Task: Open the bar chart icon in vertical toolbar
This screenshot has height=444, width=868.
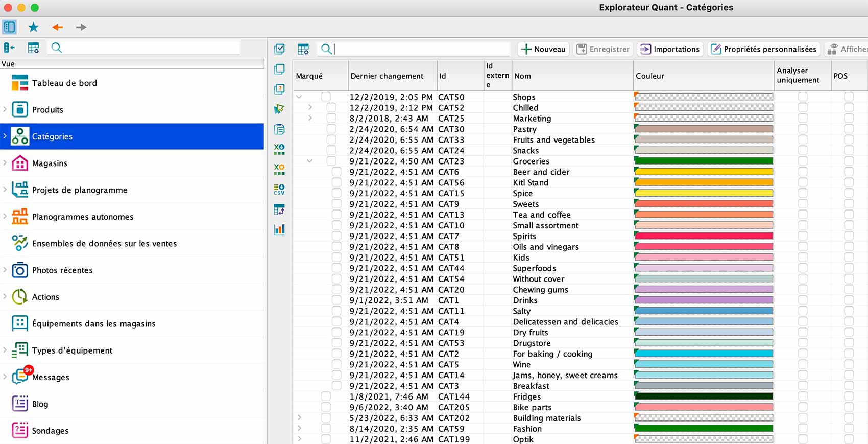Action: point(279,229)
